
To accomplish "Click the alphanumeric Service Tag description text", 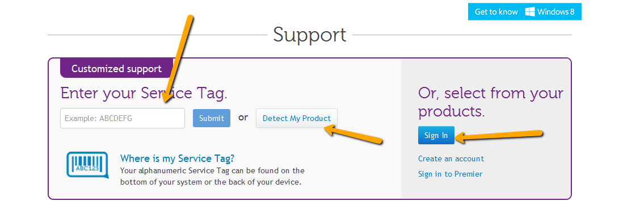I will coord(212,176).
